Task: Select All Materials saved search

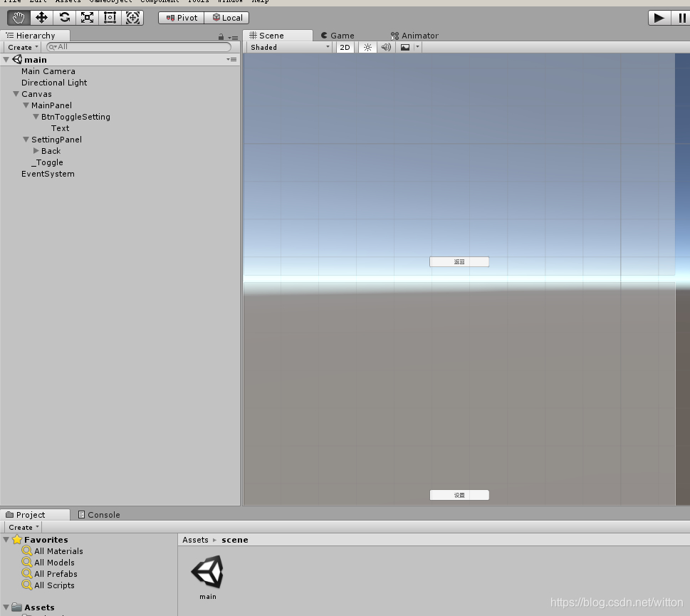Action: point(58,551)
